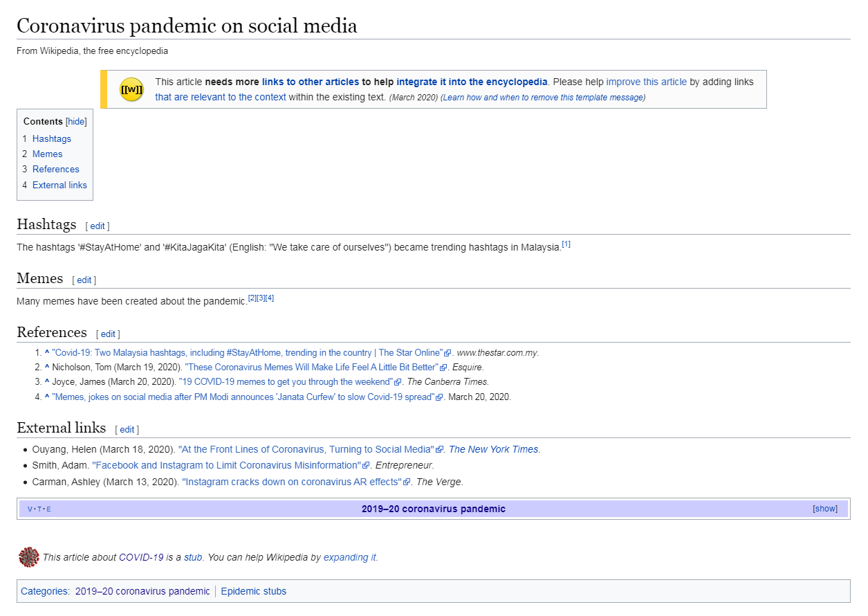Click external-link icon after 'coronavirus AR effects'
This screenshot has width=868, height=616.
click(x=407, y=482)
